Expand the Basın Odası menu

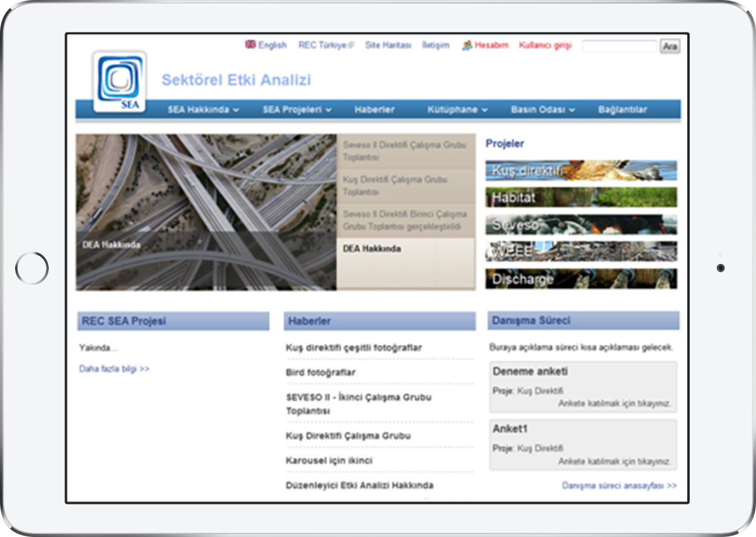543,110
